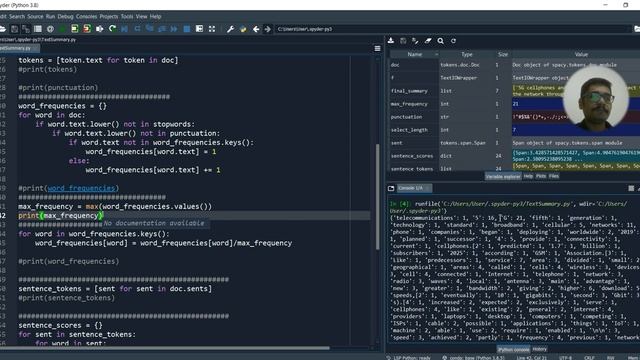Open the Help menu
Viewport: 640px width, 360px height.
click(155, 16)
